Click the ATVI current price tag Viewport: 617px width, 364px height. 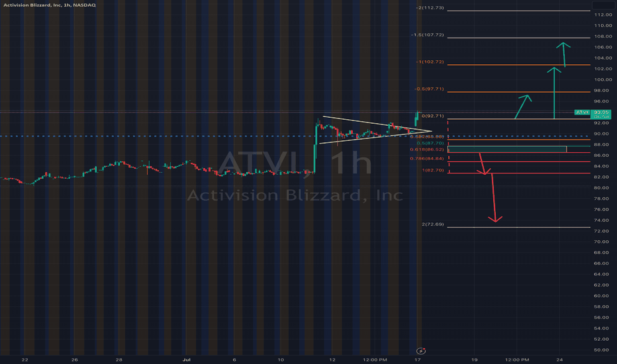[593, 114]
